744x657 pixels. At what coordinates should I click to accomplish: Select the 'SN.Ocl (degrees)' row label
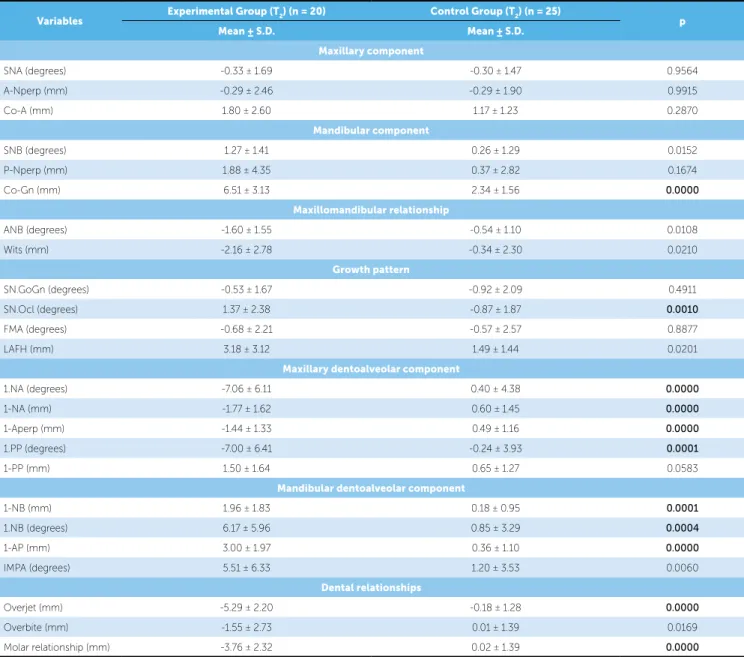[40, 309]
